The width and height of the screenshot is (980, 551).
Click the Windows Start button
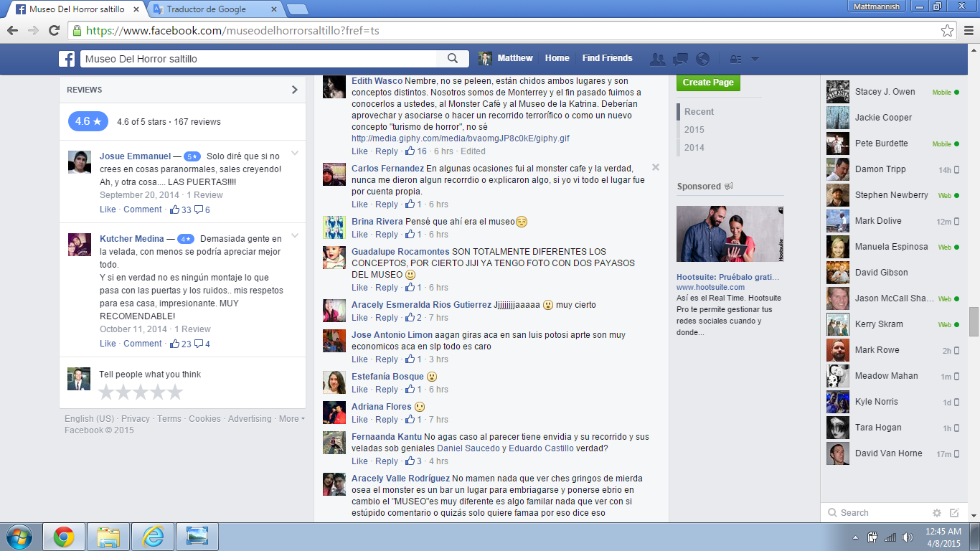(x=19, y=537)
